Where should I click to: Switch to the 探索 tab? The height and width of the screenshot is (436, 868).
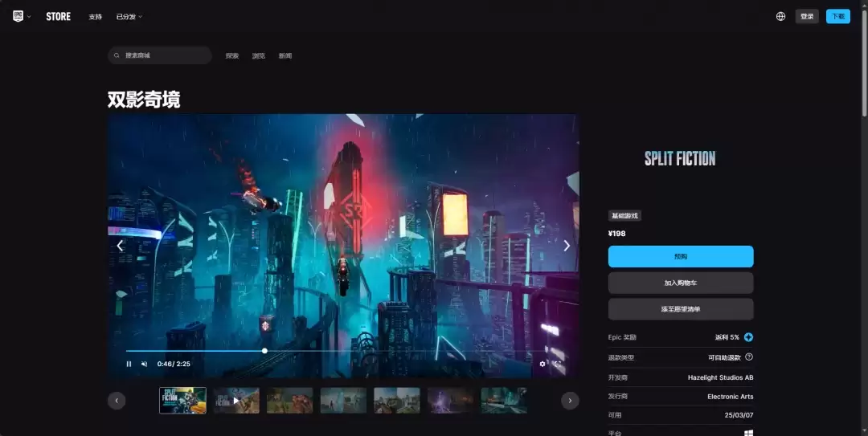pyautogui.click(x=232, y=56)
